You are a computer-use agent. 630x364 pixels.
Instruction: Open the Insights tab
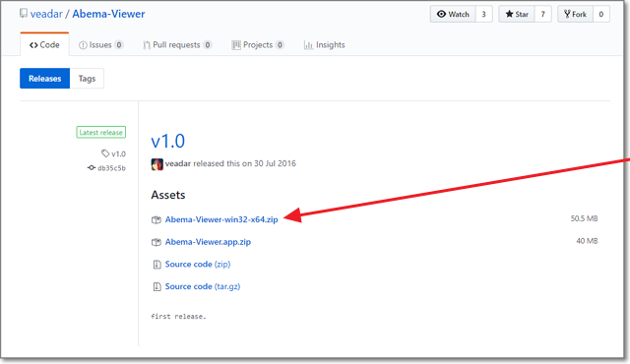(324, 45)
